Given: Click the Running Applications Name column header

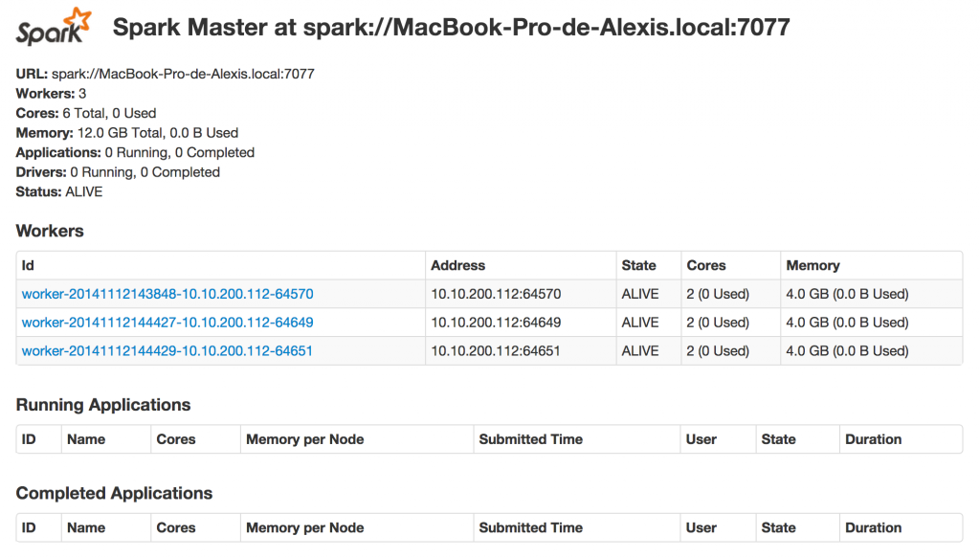Looking at the screenshot, I should 86,439.
